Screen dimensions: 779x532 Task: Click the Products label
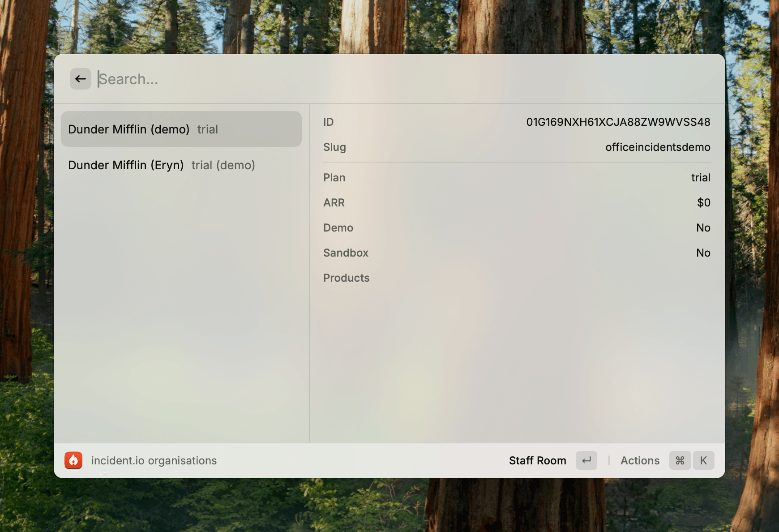[x=346, y=278]
